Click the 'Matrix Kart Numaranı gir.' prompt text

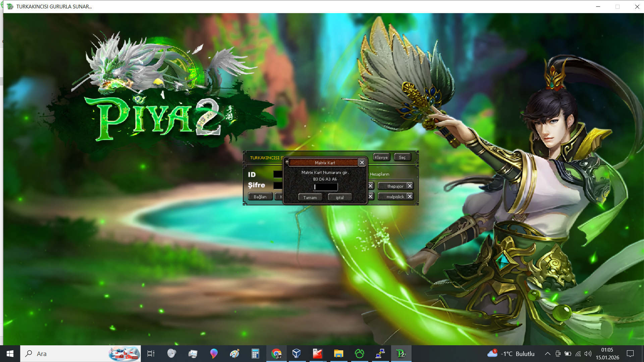coord(325,173)
